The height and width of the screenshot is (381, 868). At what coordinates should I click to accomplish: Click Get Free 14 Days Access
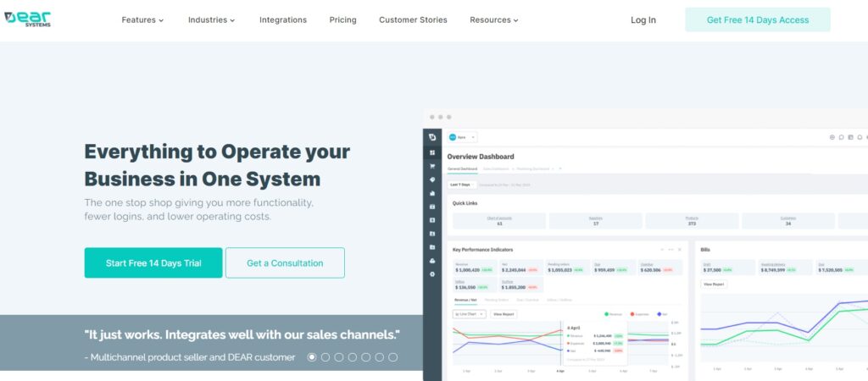point(757,20)
